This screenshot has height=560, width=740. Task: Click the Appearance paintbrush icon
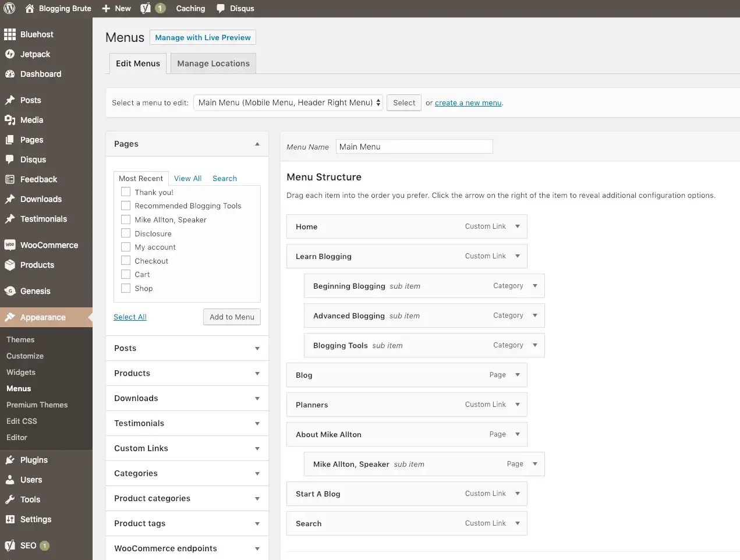pyautogui.click(x=10, y=317)
